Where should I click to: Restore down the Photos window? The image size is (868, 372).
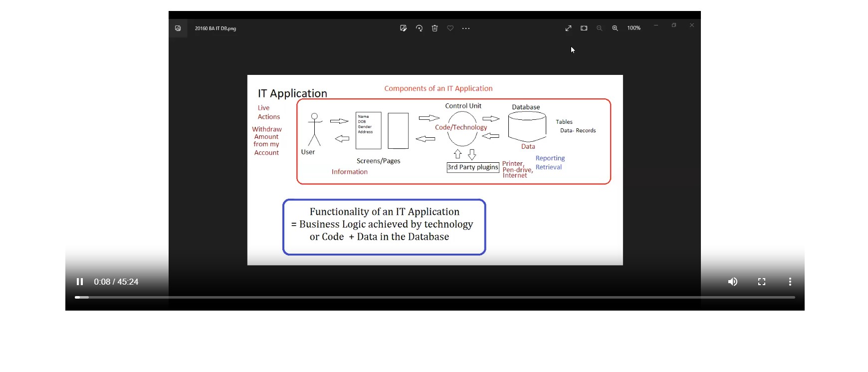click(673, 25)
